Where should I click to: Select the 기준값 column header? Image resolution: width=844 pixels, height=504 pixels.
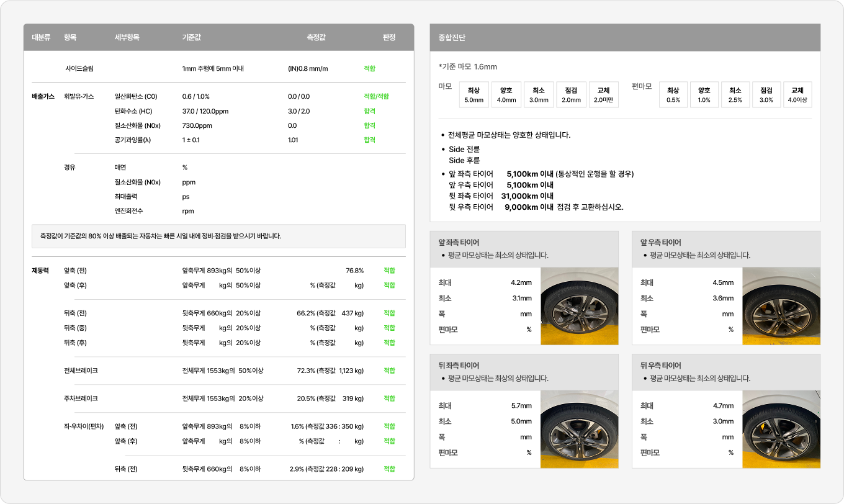[191, 38]
